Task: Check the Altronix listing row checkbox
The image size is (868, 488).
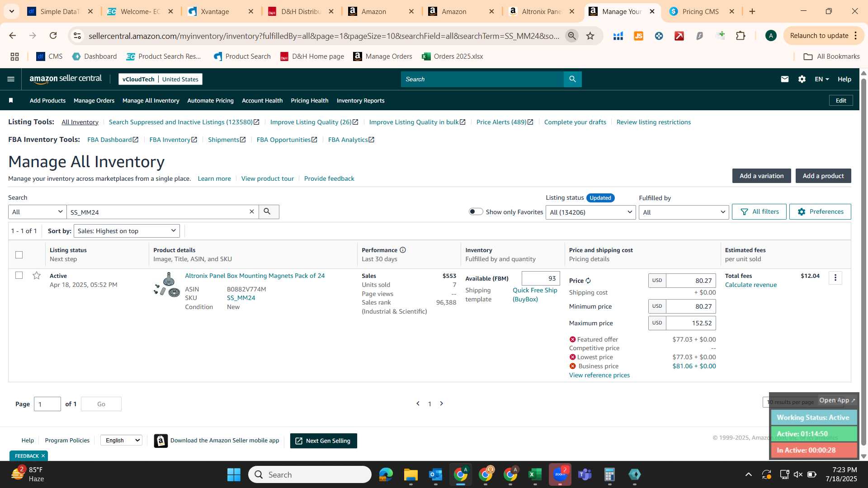Action: [x=19, y=275]
